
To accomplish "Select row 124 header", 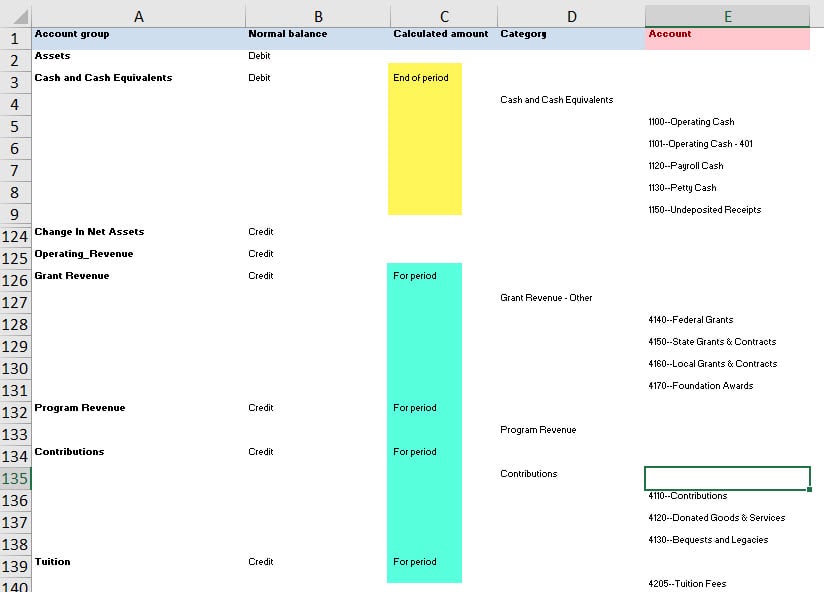I will click(16, 237).
